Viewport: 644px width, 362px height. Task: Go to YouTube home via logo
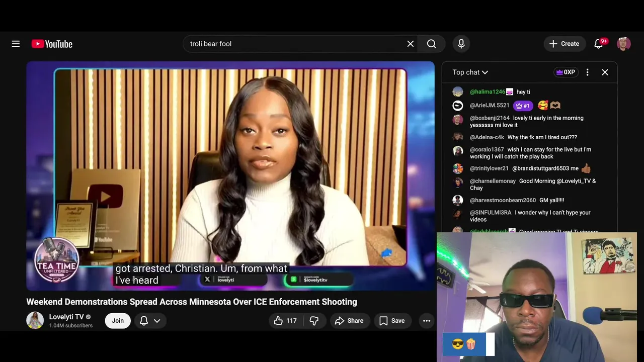pyautogui.click(x=52, y=44)
